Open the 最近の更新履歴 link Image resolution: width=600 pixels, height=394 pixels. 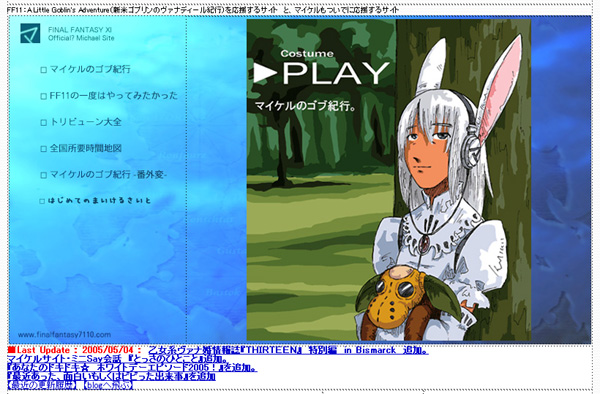(42, 385)
